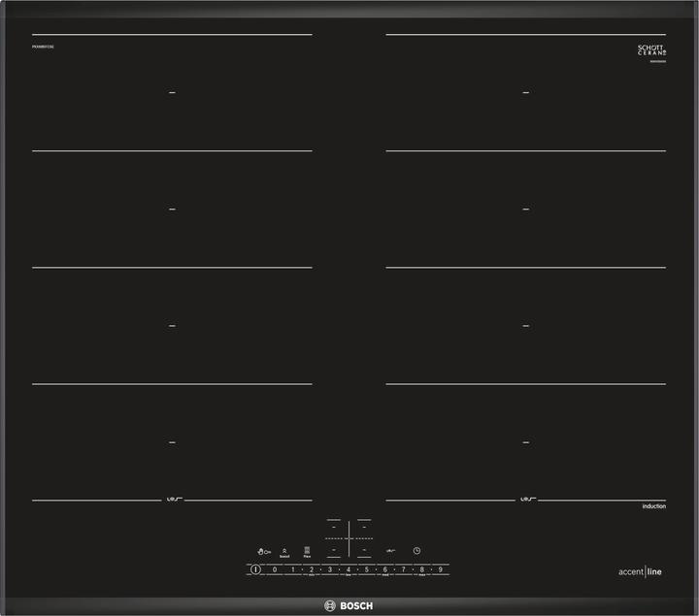Viewport: 699px width, 616px height.
Task: Select the rear right cooking zone
Action: [364, 527]
